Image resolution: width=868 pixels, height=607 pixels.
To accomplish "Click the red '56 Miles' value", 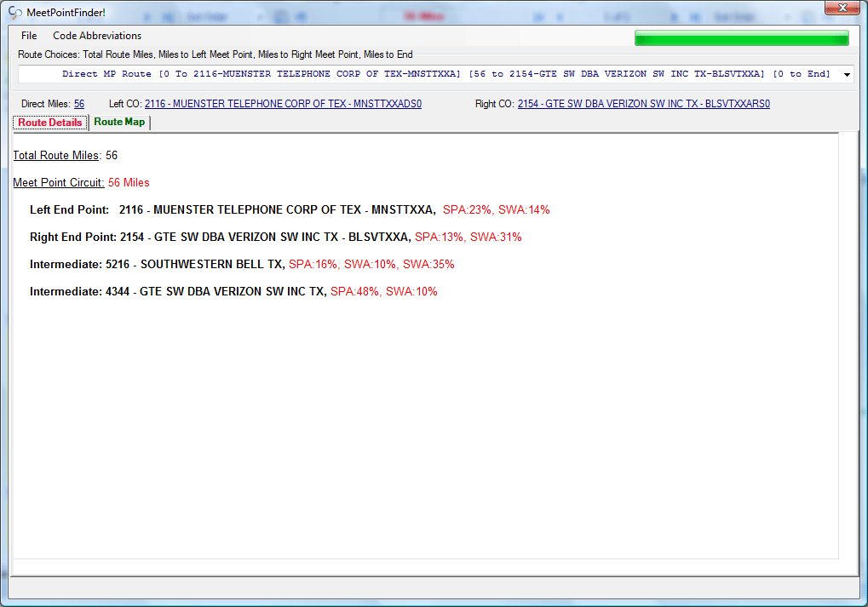I will coord(129,182).
